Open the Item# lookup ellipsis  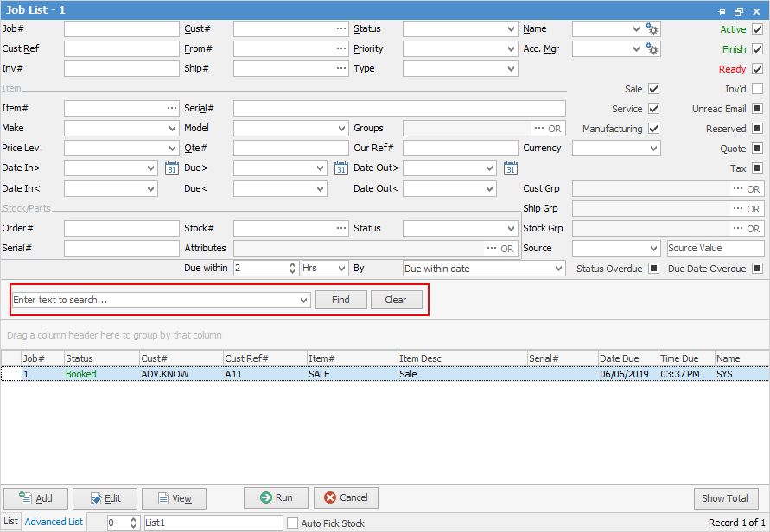tap(172, 108)
